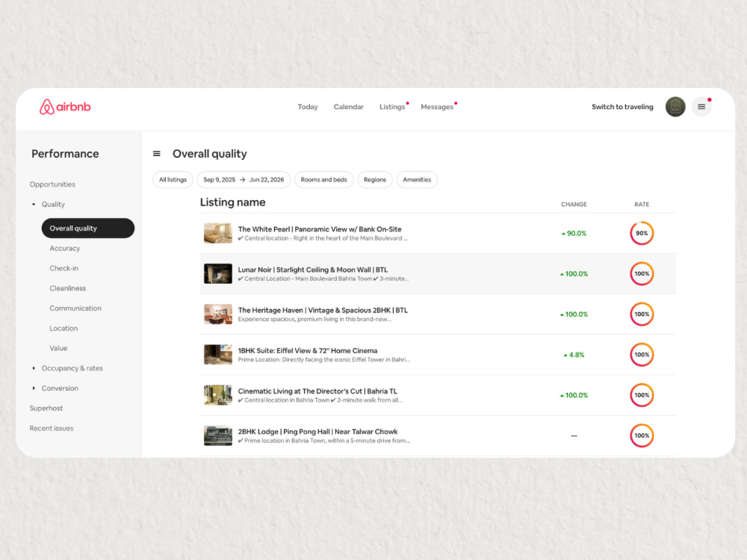Go to the Messages tab

pyautogui.click(x=437, y=107)
